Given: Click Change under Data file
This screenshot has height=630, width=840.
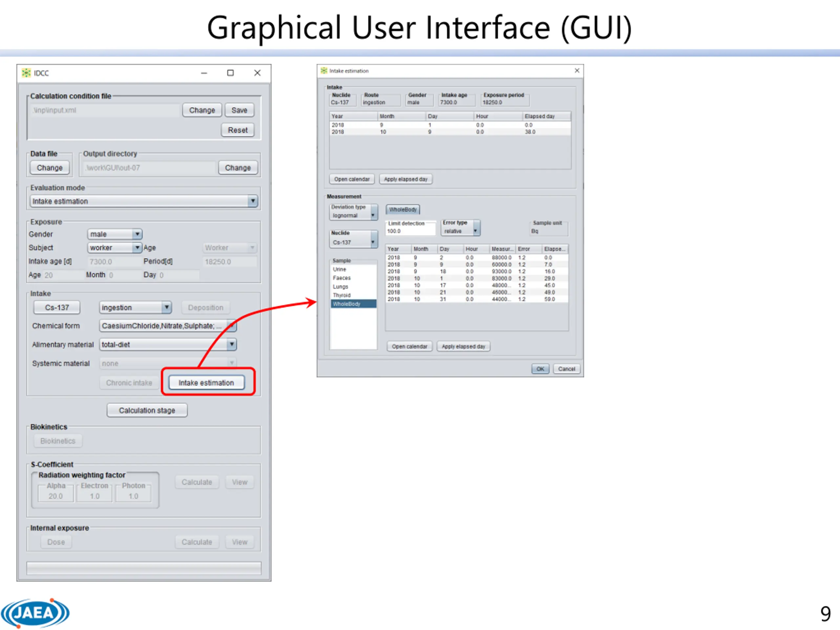Looking at the screenshot, I should pos(50,167).
